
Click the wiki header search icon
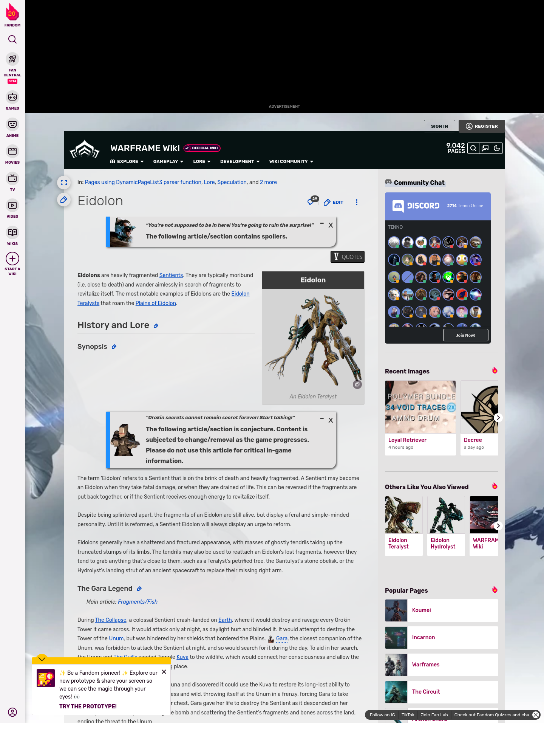(x=473, y=148)
